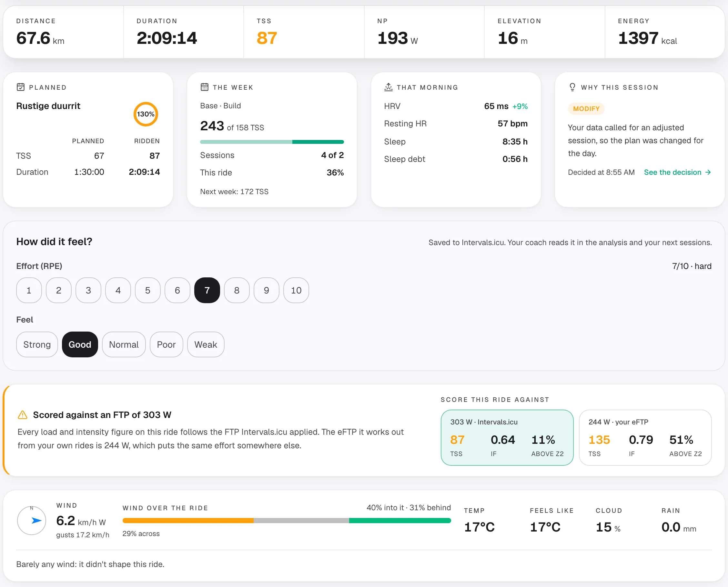This screenshot has width=728, height=587.
Task: Select RPE effort rating 7
Action: pyautogui.click(x=207, y=290)
